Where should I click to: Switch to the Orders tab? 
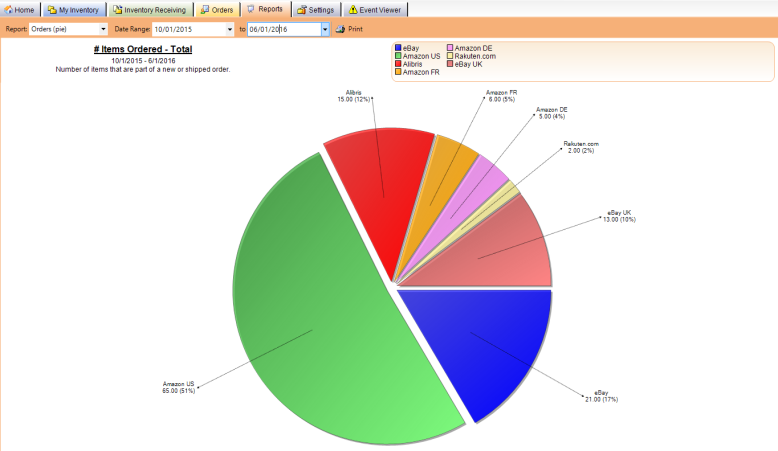[217, 9]
